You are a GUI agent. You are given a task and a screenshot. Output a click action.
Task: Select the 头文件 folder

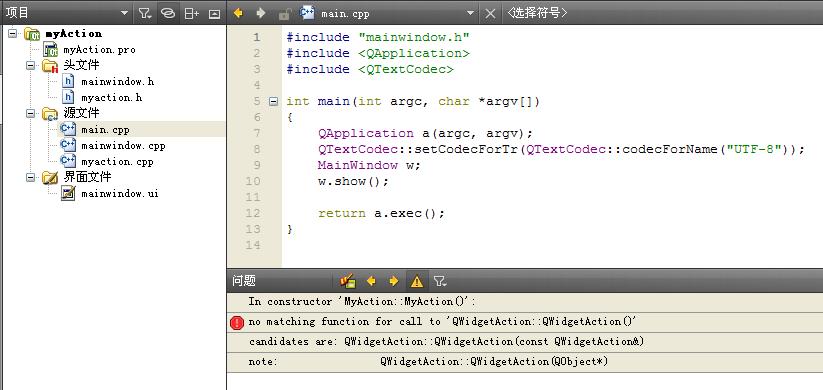point(81,65)
